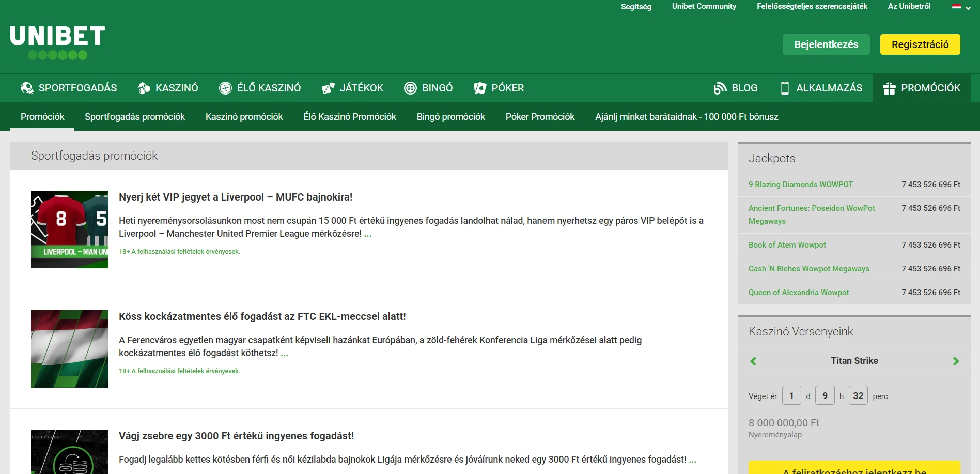Open the PÓKER main menu item

coord(499,88)
